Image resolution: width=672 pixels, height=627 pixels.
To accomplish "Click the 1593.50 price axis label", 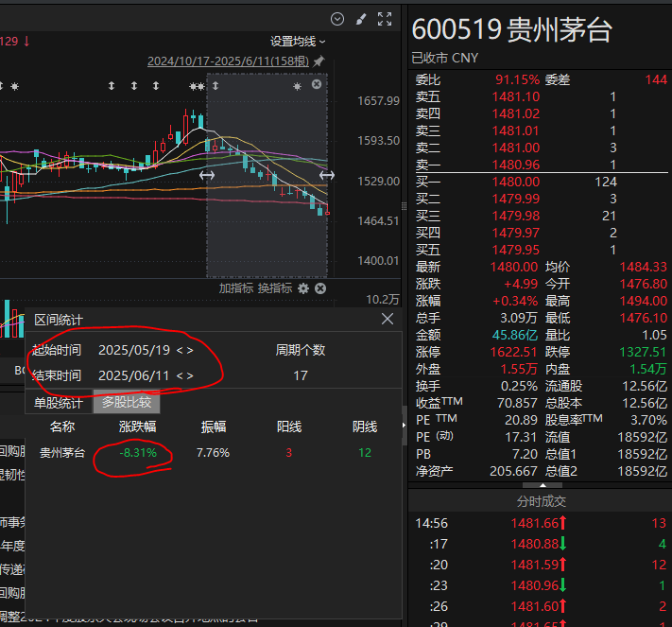I will click(378, 141).
